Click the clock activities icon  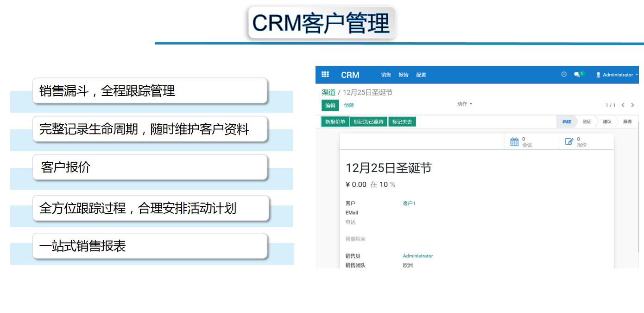click(x=564, y=74)
